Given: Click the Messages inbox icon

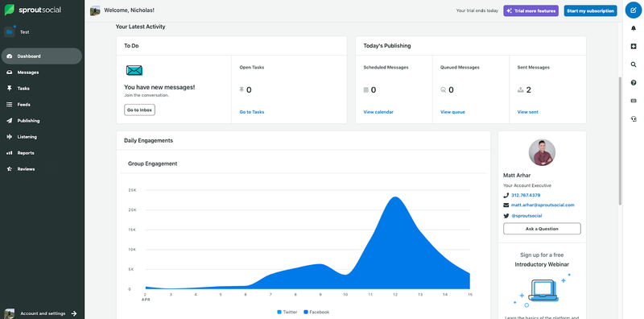Looking at the screenshot, I should [x=10, y=72].
